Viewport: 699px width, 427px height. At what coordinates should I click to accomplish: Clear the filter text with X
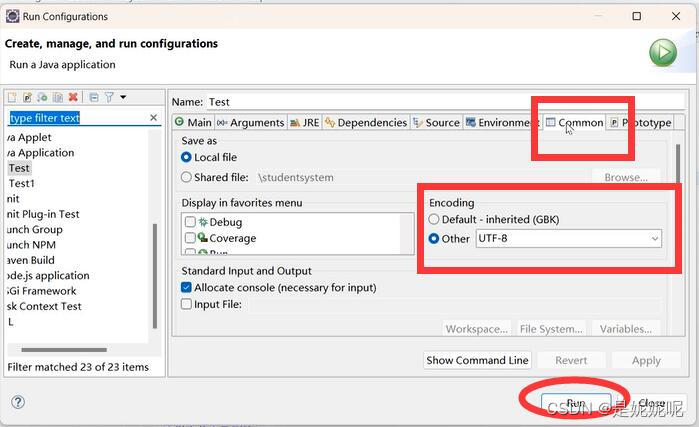coord(154,118)
